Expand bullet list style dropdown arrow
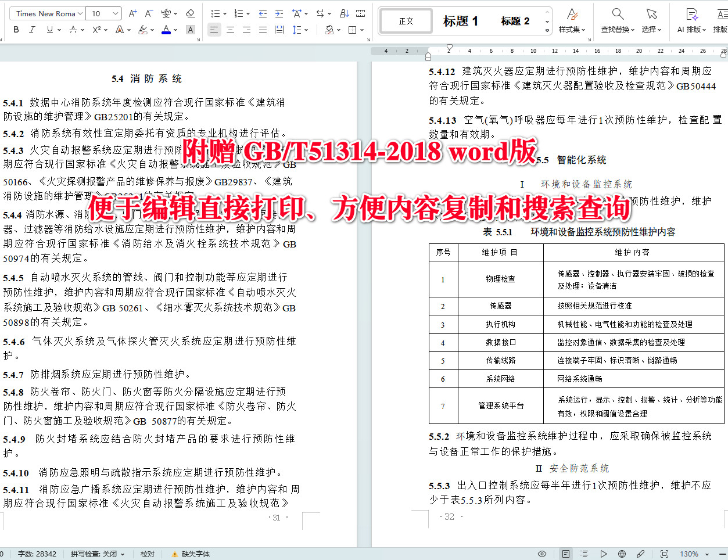The width and height of the screenshot is (728, 560). click(x=224, y=13)
